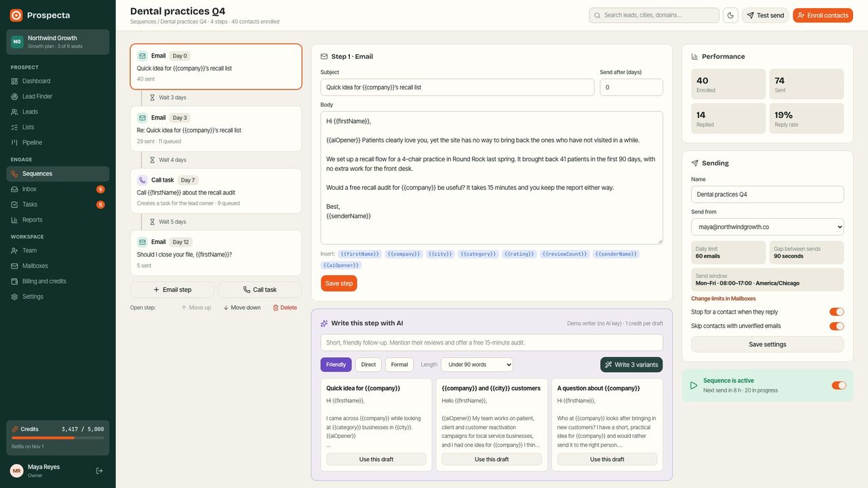Click the Enroll contacts button
The width and height of the screenshot is (868, 488).
point(823,16)
